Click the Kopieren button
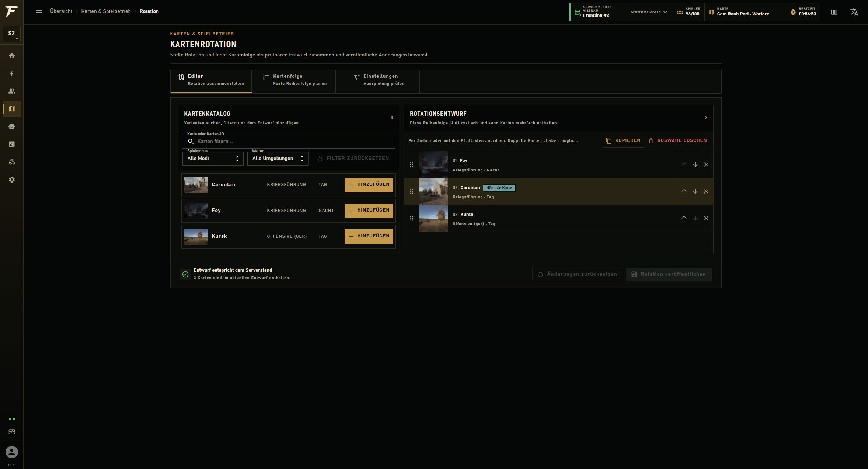 [623, 141]
